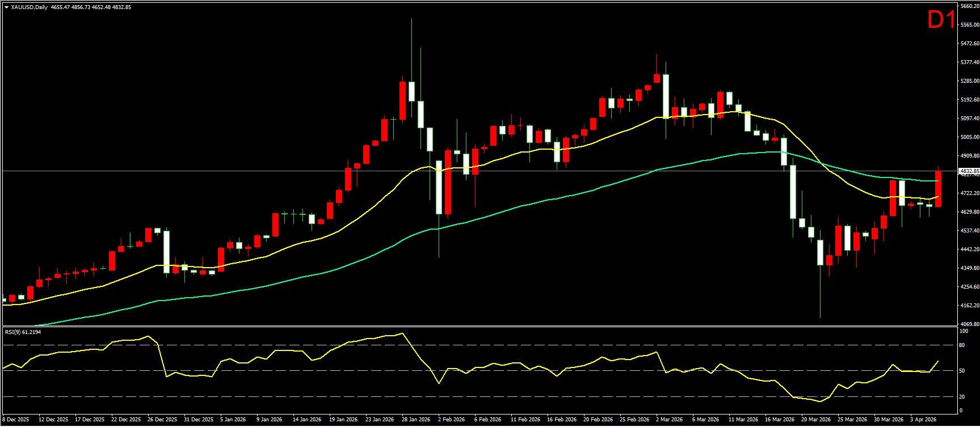This screenshot has width=980, height=427.
Task: Click the RSI(9) 61.2194 indicator label
Action: pyautogui.click(x=23, y=332)
